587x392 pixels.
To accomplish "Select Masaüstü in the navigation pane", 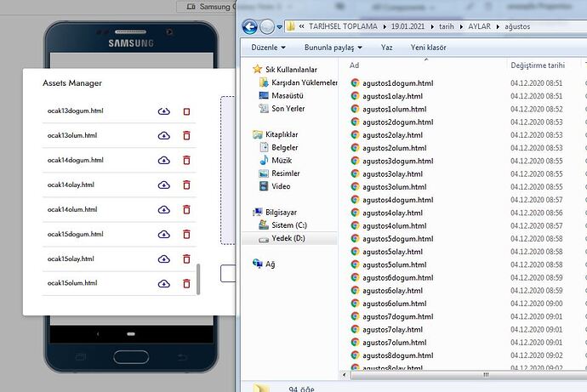I will (287, 96).
